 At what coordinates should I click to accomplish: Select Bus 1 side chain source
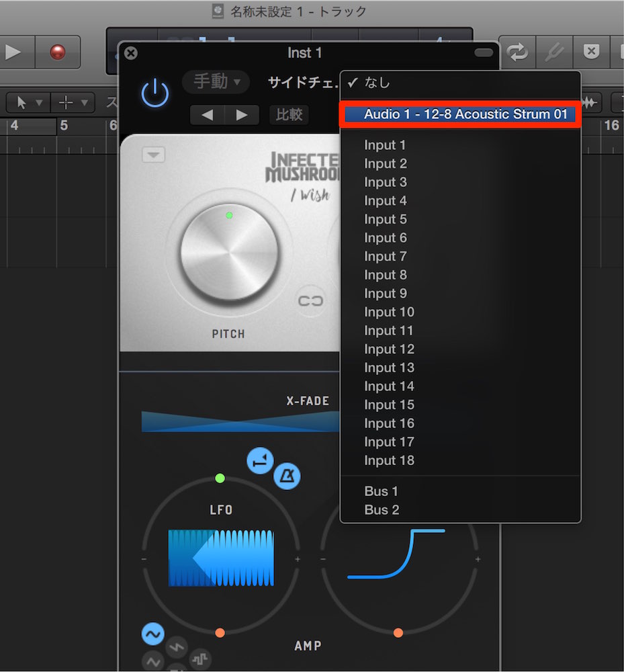[460, 491]
